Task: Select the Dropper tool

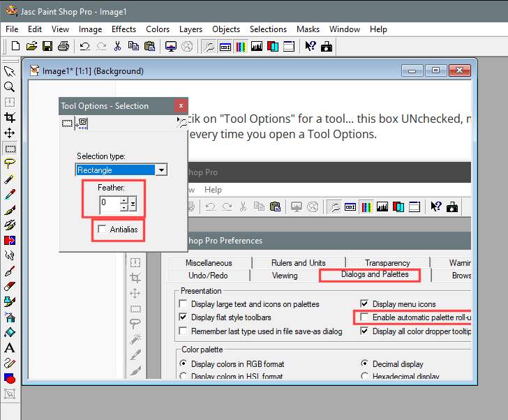Action: (10, 194)
